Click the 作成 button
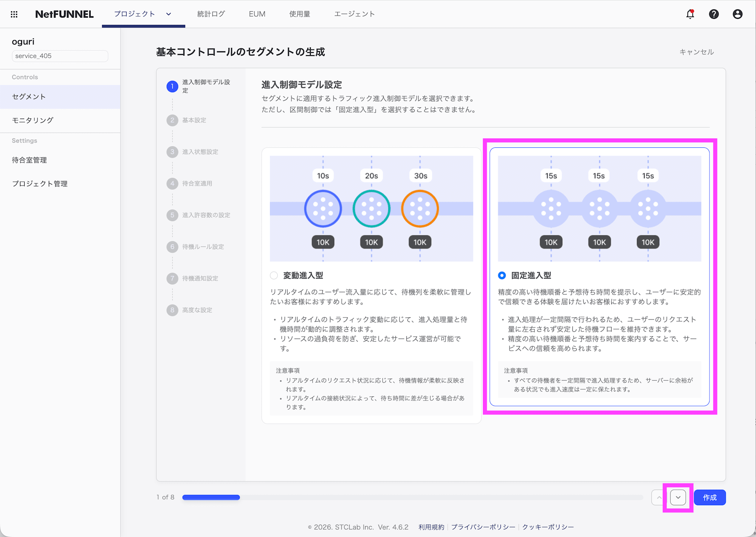Image resolution: width=756 pixels, height=537 pixels. point(710,497)
